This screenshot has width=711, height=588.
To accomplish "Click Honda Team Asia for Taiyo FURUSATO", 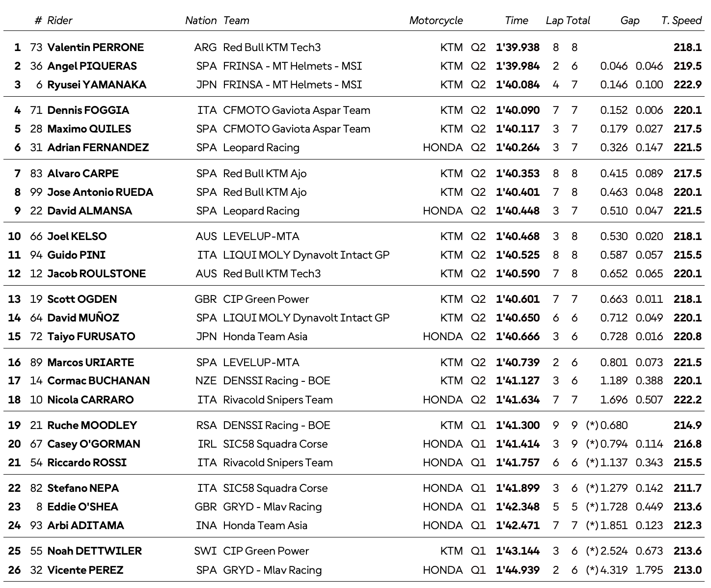I will click(x=265, y=337).
